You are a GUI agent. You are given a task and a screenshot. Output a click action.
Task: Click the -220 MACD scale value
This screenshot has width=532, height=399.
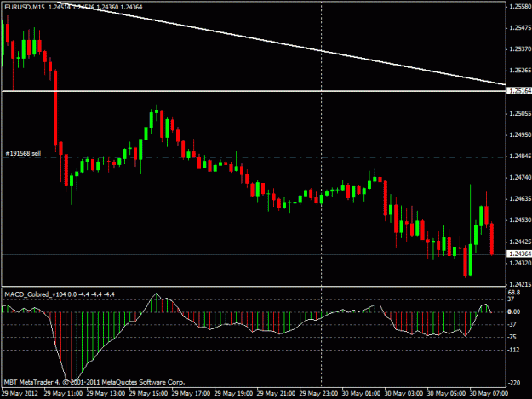(x=514, y=383)
